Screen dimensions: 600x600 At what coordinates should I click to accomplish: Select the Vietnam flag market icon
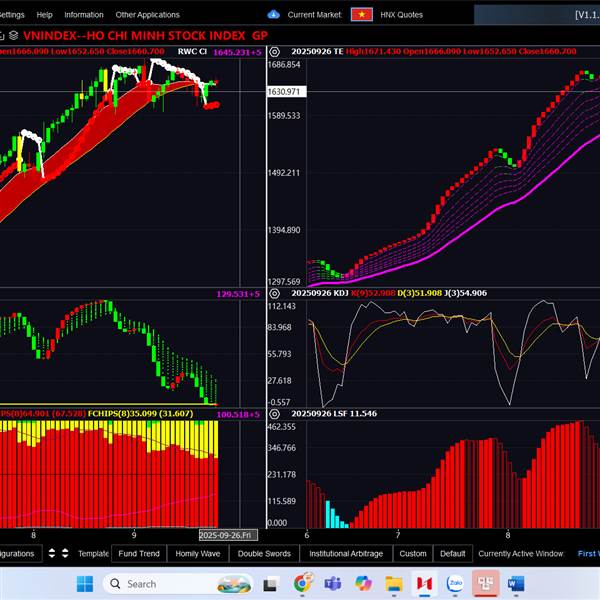[362, 15]
